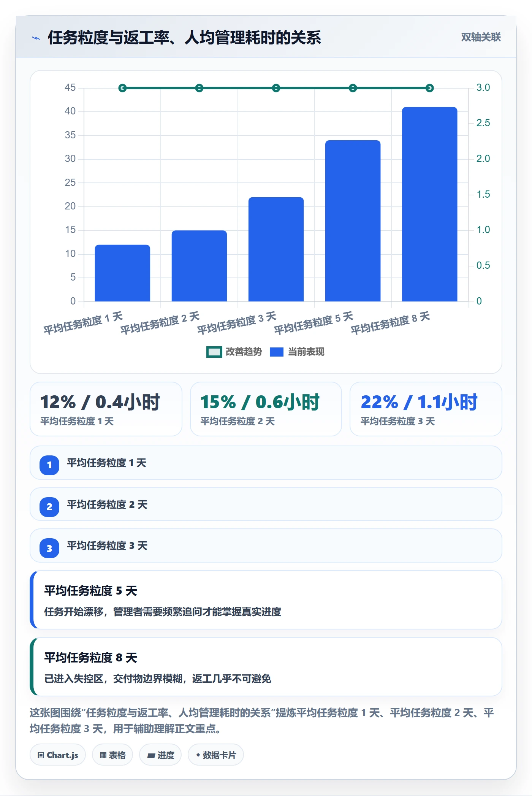Screen dimensions: 532x796
Task: Click the 表格 tag
Action: [x=112, y=755]
